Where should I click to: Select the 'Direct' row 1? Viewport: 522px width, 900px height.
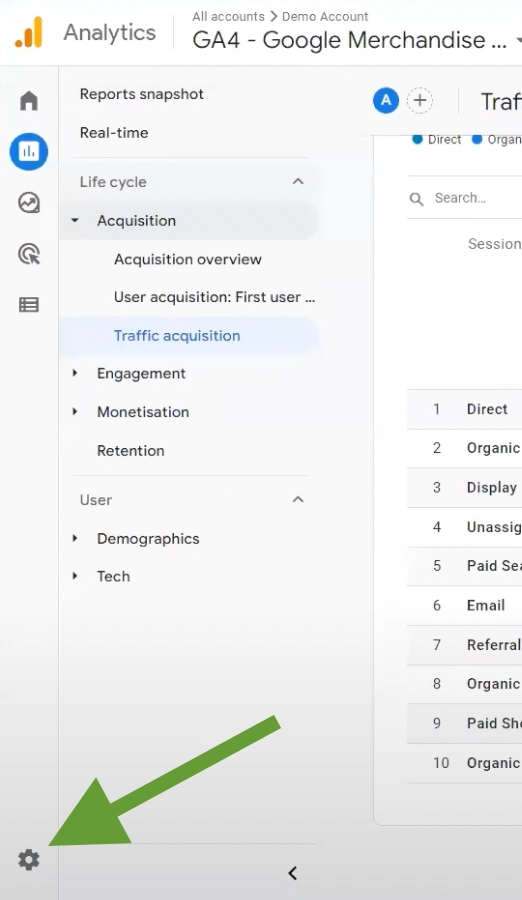465,409
